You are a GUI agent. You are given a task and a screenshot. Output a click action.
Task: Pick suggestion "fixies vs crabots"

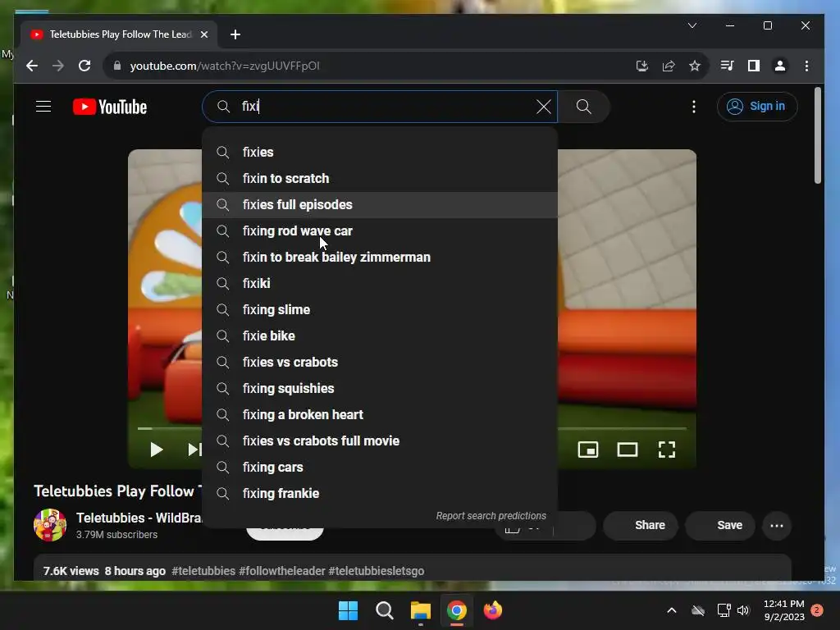click(x=380, y=362)
